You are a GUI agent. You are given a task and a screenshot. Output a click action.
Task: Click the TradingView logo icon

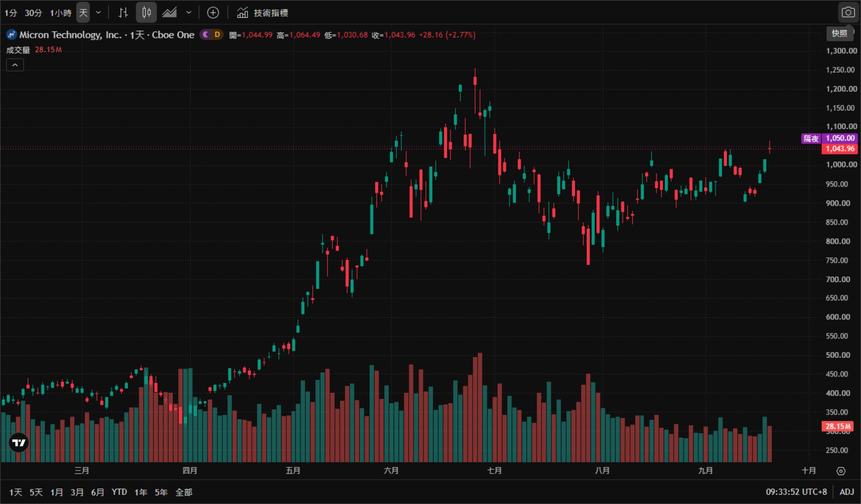[19, 443]
